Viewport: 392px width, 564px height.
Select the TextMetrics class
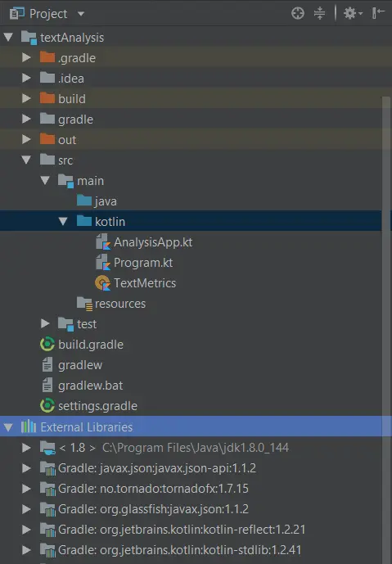[x=145, y=283]
